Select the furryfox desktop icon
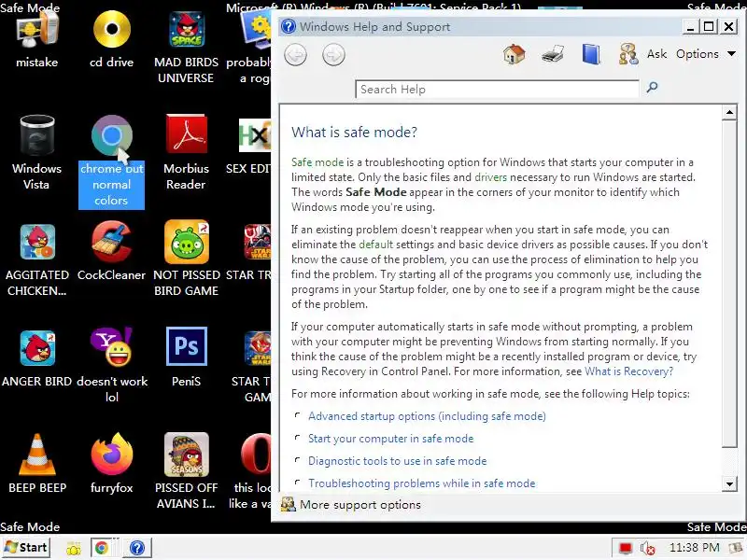The height and width of the screenshot is (560, 747). (111, 455)
